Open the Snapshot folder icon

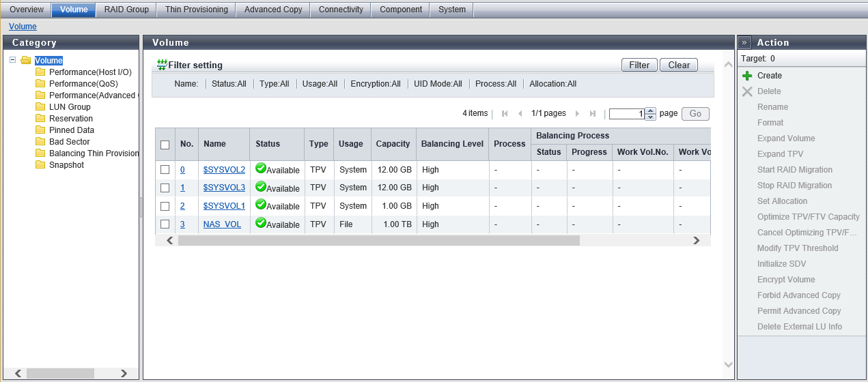click(x=40, y=165)
